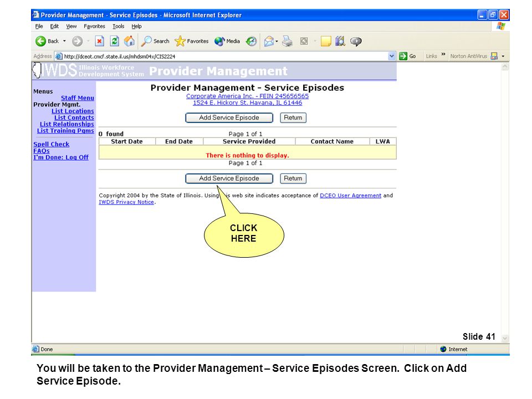Click the Mail envelope icon
This screenshot has height=399, width=532.
269,42
